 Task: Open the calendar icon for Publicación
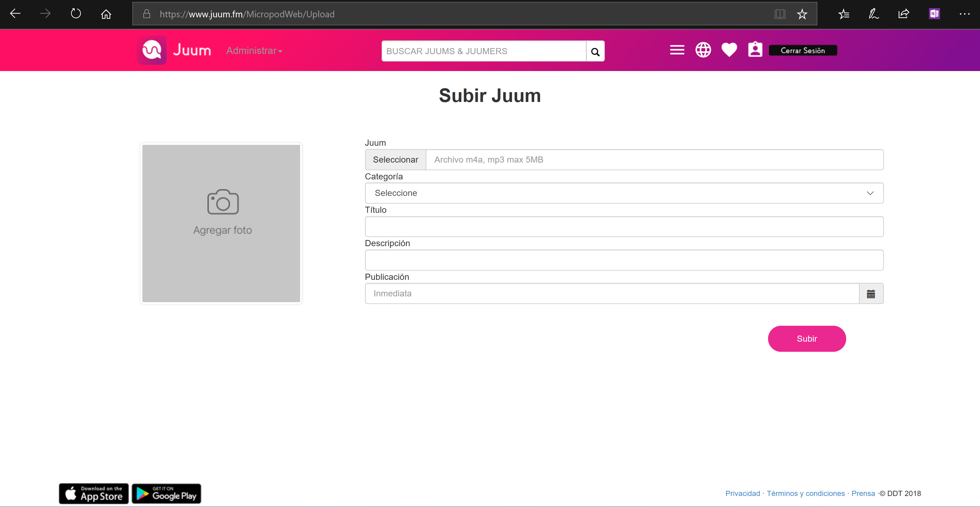[871, 293]
